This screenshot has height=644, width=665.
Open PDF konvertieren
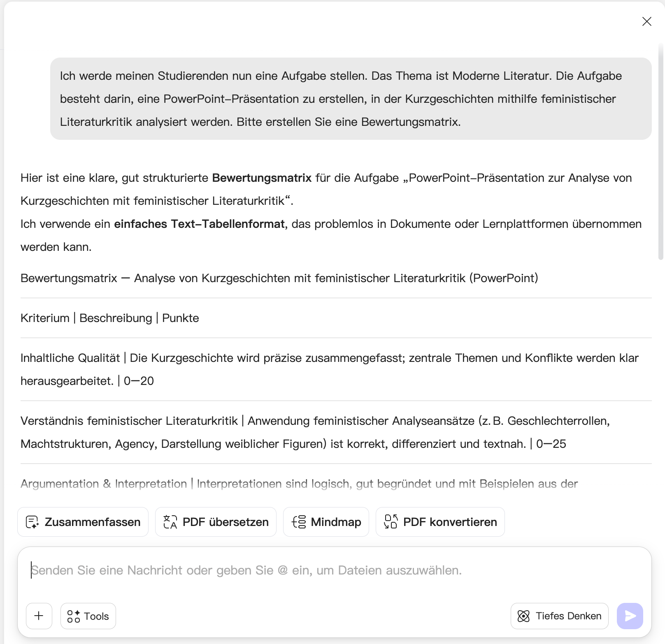[x=440, y=522]
